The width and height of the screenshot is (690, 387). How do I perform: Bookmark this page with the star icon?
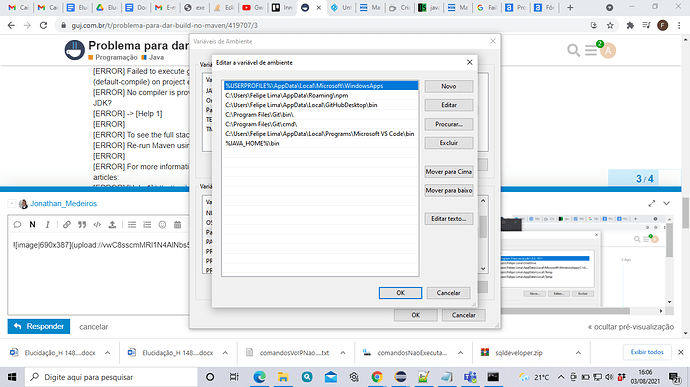[610, 26]
